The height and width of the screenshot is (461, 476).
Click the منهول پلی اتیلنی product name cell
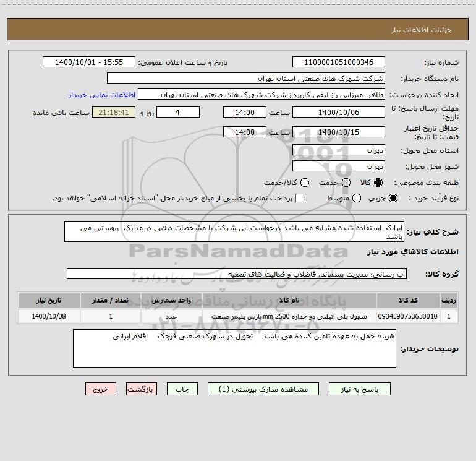click(x=289, y=316)
